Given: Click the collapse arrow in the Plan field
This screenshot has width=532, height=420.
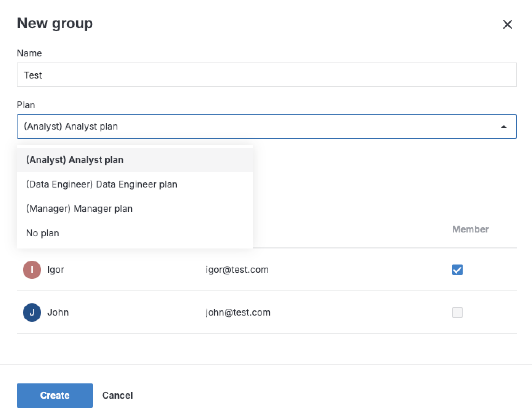Looking at the screenshot, I should click(x=504, y=126).
